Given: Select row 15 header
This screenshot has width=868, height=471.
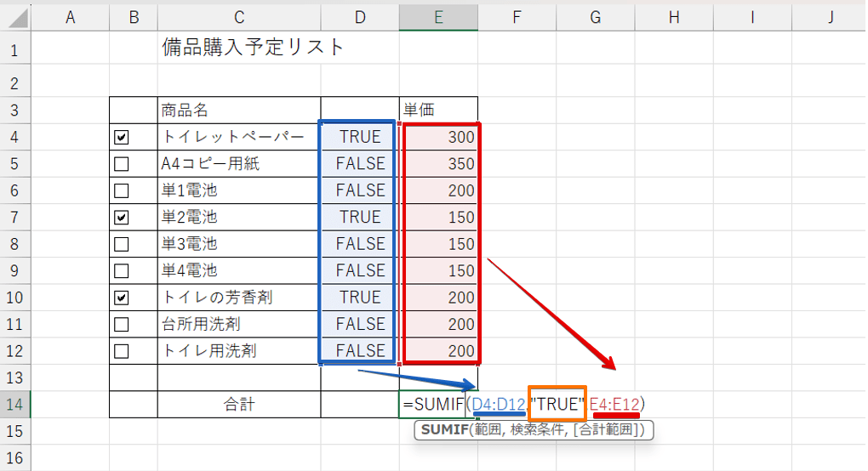Looking at the screenshot, I should tap(15, 431).
